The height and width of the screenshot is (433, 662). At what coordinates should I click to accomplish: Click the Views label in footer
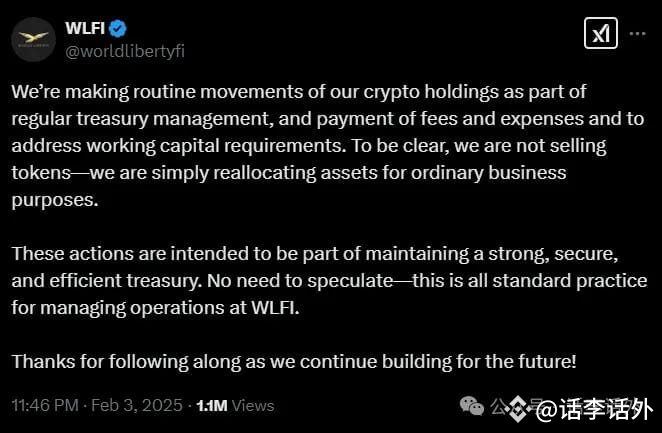(x=253, y=406)
